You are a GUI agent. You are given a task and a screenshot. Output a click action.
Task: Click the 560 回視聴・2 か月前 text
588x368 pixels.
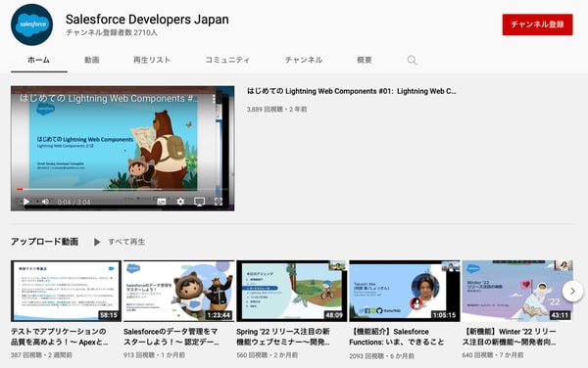(x=267, y=355)
